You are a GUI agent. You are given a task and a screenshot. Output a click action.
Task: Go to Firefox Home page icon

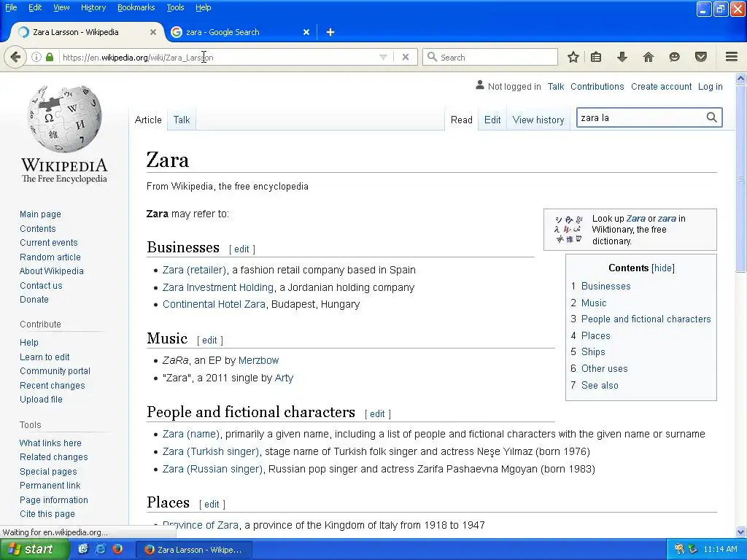649,57
